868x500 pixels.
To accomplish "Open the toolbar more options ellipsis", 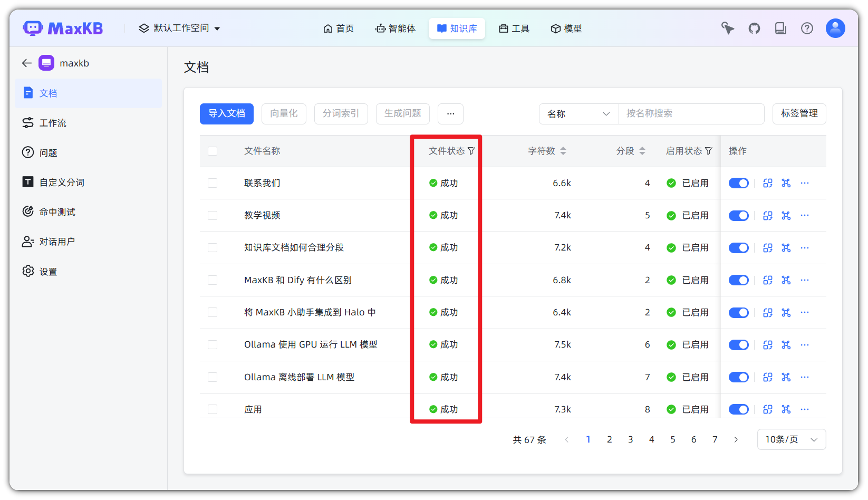I will [x=450, y=114].
